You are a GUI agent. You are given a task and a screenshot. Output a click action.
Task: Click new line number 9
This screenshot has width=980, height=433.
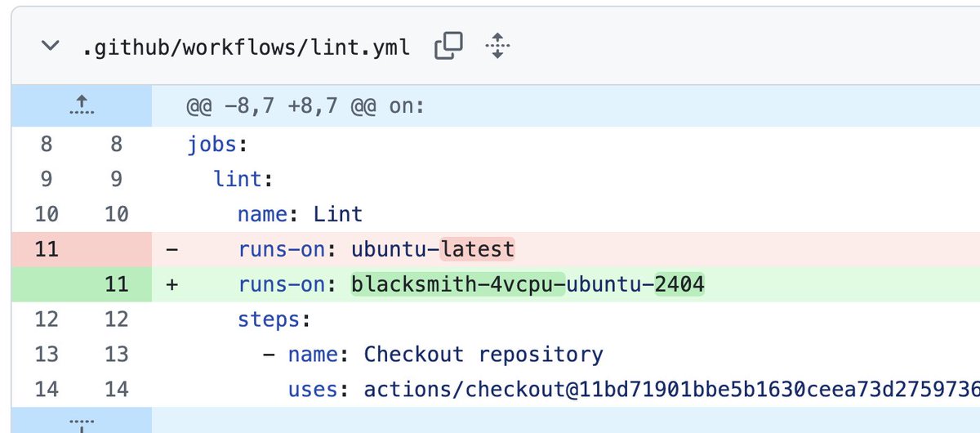pos(117,180)
